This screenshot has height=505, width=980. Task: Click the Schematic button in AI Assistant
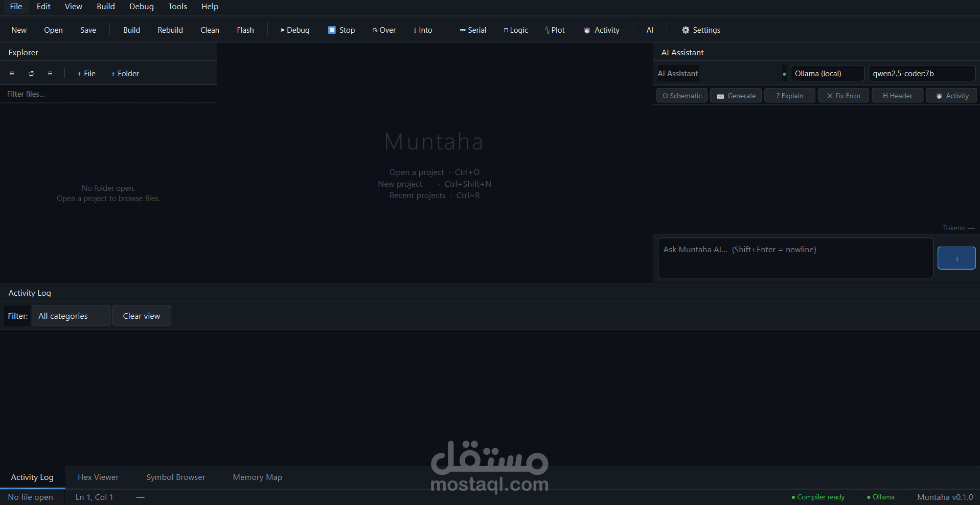[682, 96]
